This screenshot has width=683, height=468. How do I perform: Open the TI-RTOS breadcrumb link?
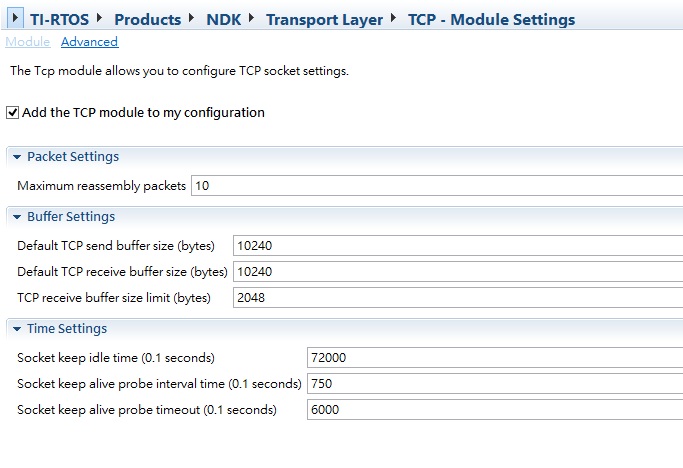point(59,20)
